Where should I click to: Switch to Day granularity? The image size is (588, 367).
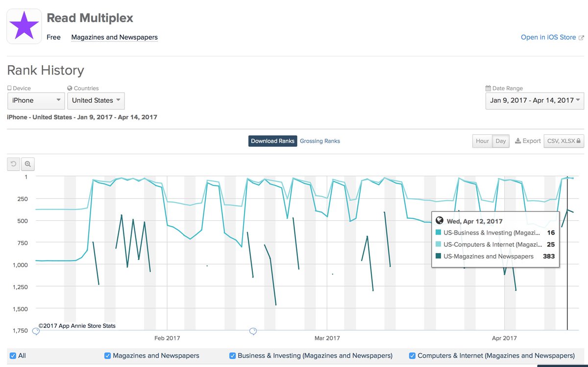pyautogui.click(x=501, y=141)
